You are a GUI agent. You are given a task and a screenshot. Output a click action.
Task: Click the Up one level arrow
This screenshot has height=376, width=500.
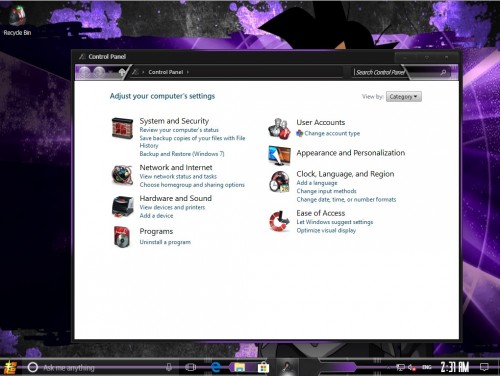pyautogui.click(x=122, y=72)
